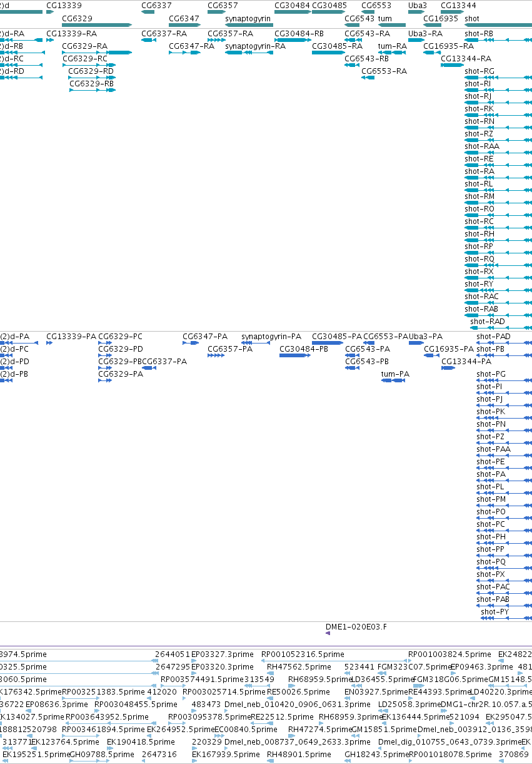This screenshot has width=532, height=764.
Task: Click protein CG30485-PA
Action: pos(337,337)
